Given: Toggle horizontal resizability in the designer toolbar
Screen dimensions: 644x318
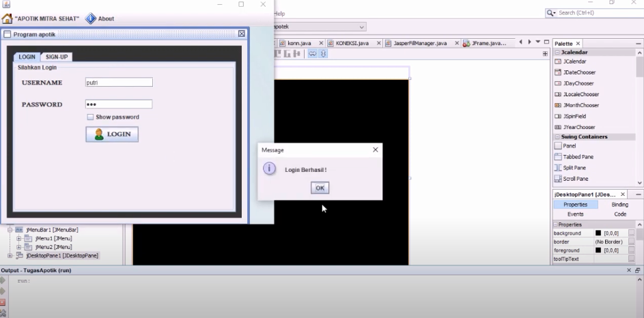Looking at the screenshot, I should [x=313, y=54].
